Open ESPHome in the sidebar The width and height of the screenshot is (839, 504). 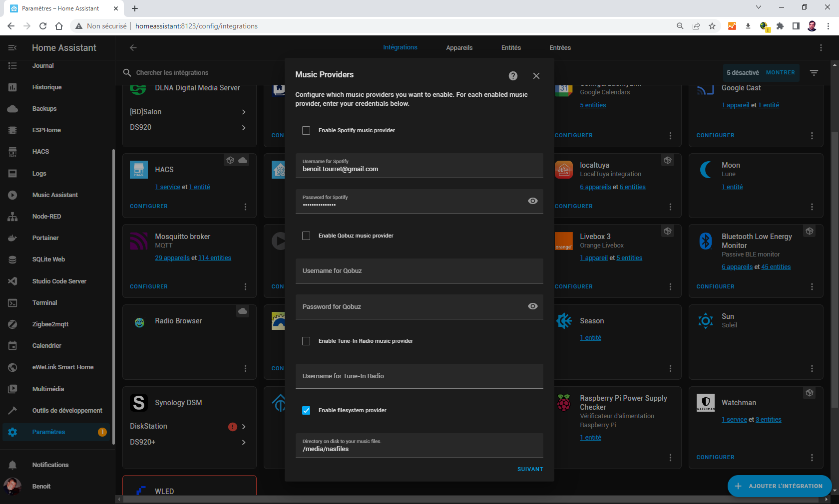tap(57, 130)
